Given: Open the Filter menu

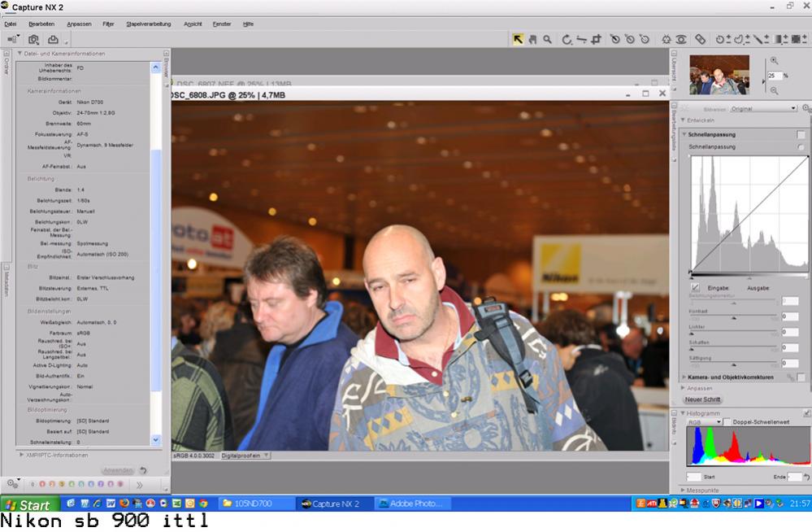Looking at the screenshot, I should (108, 24).
